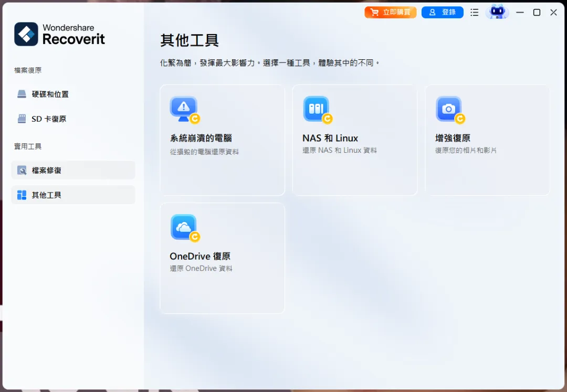Click the 其他工具 page heading
The image size is (567, 392).
click(x=190, y=40)
